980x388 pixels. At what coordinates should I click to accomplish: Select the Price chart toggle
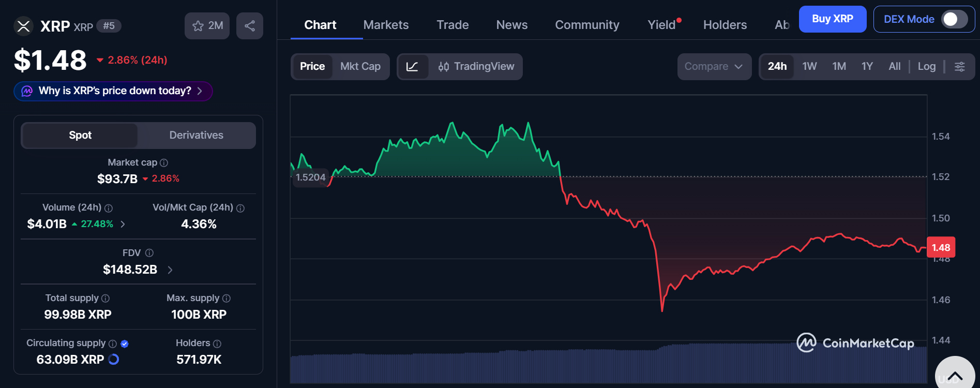pyautogui.click(x=312, y=67)
